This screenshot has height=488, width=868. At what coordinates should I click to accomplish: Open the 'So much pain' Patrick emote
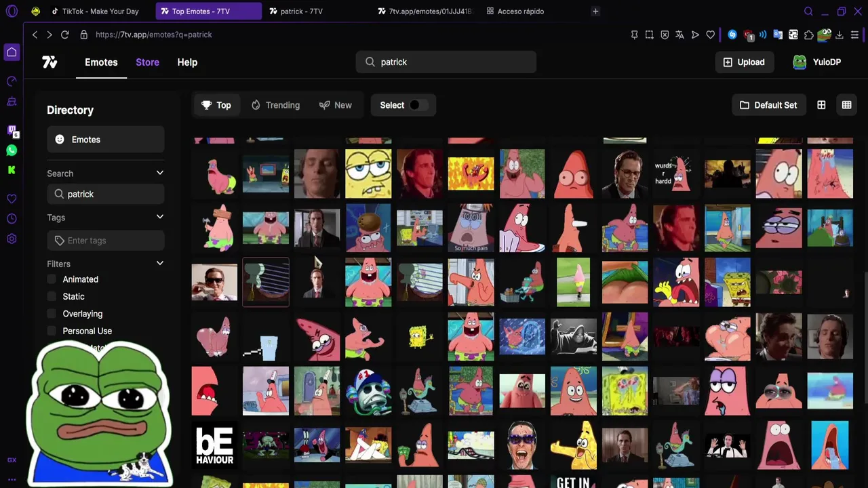471,228
